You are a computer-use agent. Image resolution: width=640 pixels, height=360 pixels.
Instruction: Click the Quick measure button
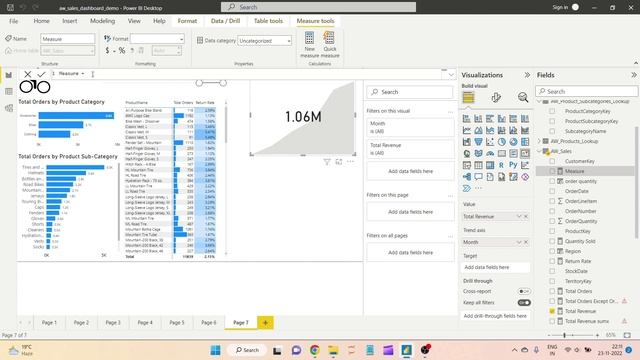point(330,44)
